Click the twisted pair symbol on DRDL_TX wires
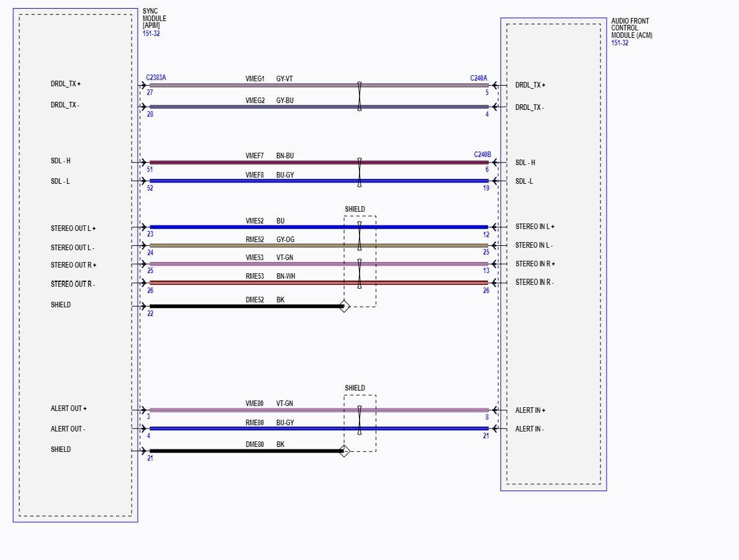 pos(359,96)
